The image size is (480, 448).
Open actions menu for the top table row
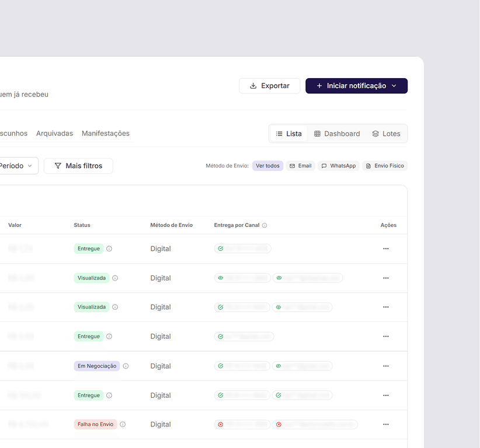386,249
